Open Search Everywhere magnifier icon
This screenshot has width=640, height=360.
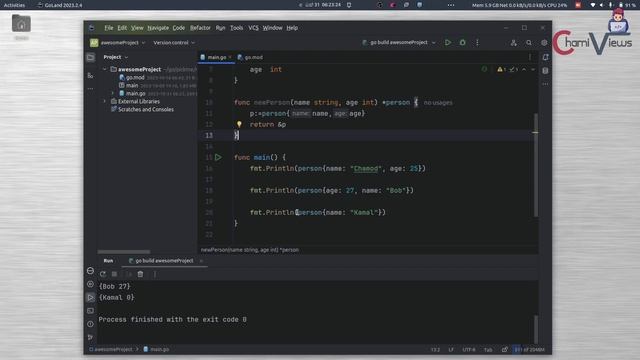[x=529, y=42]
